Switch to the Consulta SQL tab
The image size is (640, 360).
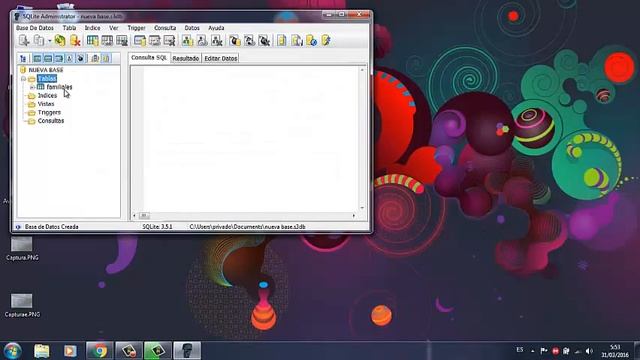pos(149,58)
